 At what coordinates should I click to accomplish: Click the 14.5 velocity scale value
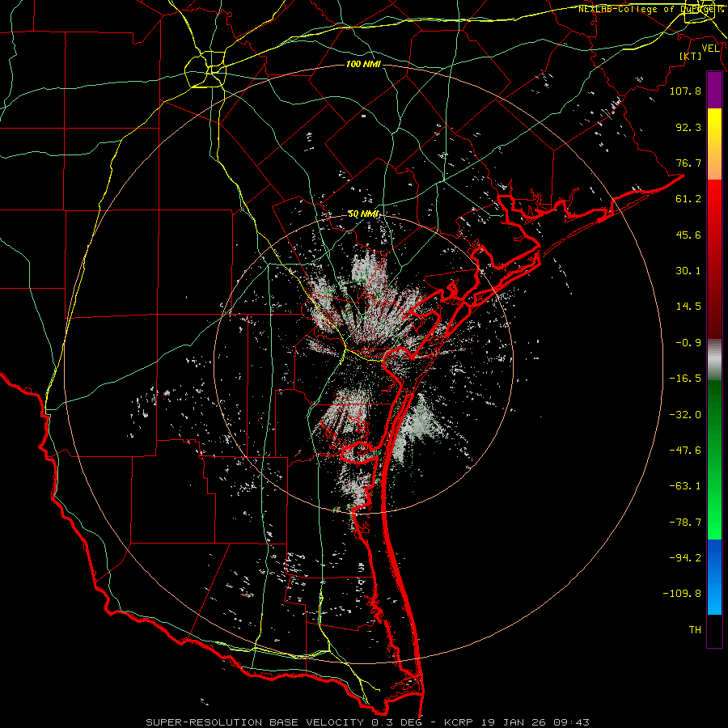tap(688, 307)
